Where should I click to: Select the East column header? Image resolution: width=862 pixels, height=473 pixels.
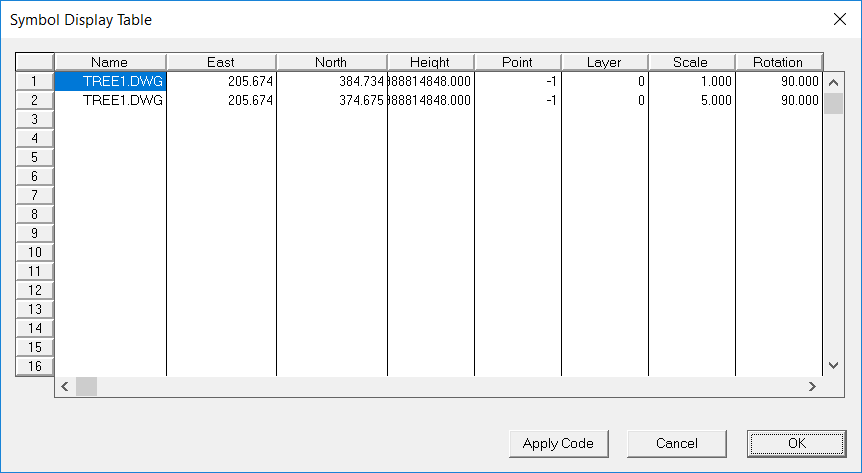tap(221, 62)
